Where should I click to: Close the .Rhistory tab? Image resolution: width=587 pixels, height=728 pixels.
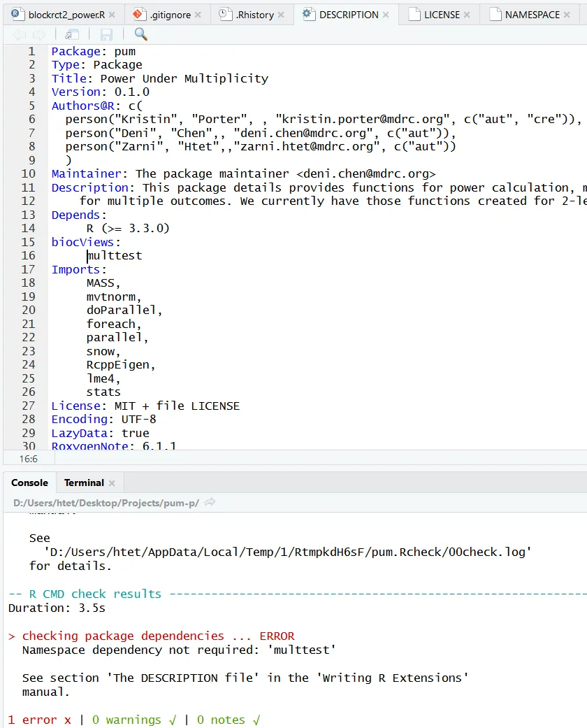tap(281, 15)
